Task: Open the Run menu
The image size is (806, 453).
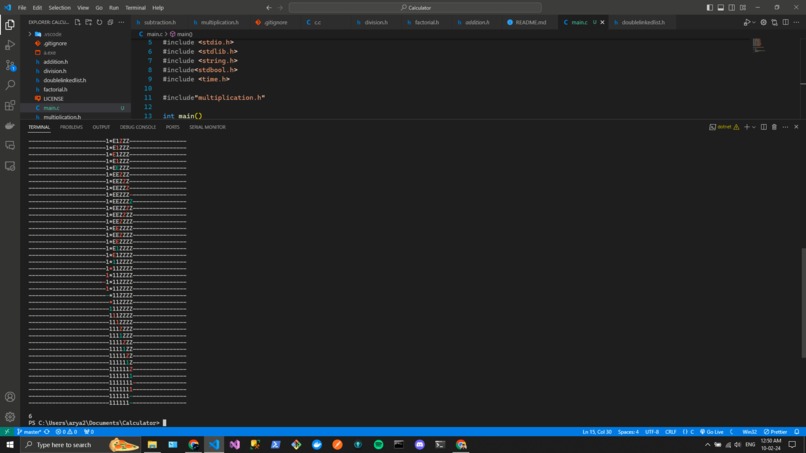Action: (x=114, y=8)
